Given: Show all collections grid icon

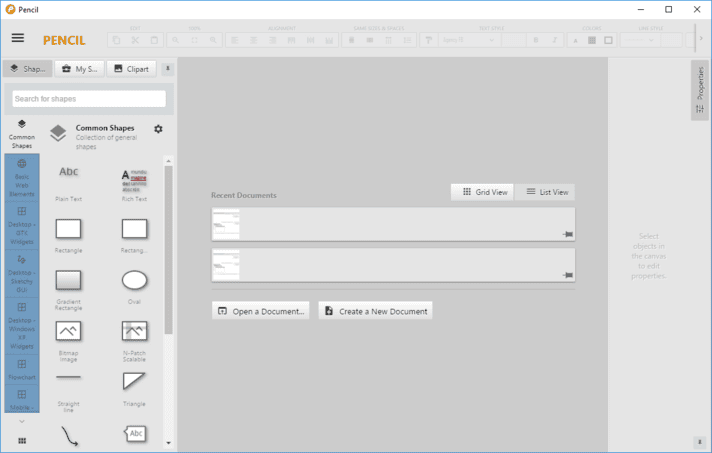Looking at the screenshot, I should pos(22,441).
